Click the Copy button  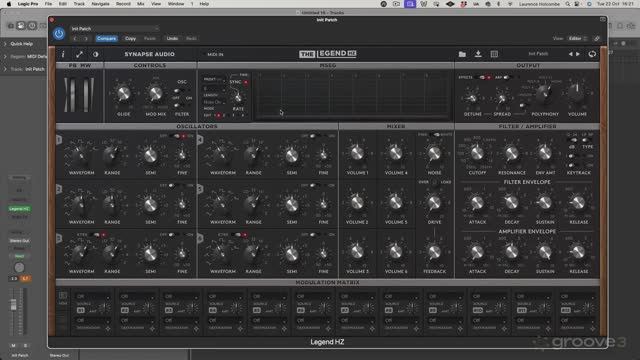pos(130,38)
